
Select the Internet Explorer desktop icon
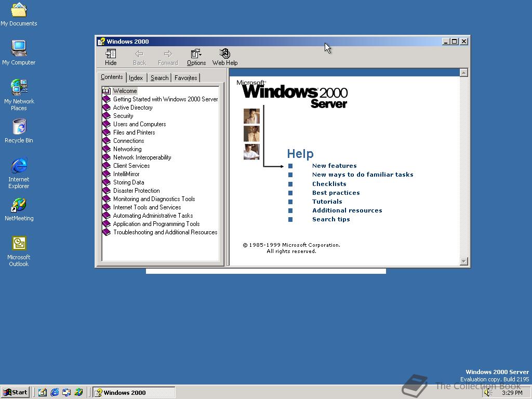pyautogui.click(x=19, y=172)
